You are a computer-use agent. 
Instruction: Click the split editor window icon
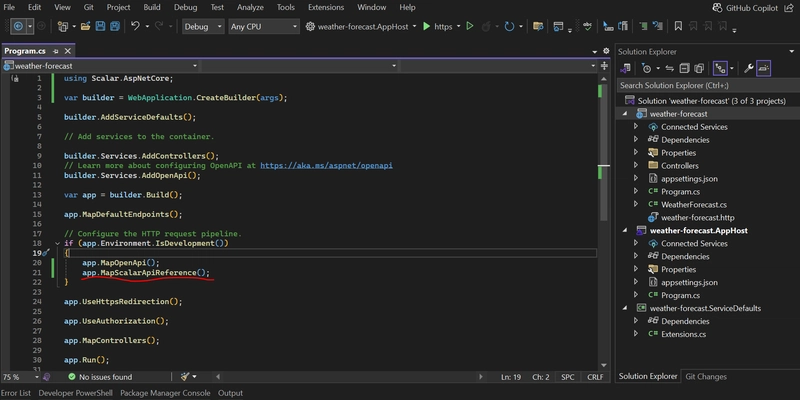pos(605,66)
